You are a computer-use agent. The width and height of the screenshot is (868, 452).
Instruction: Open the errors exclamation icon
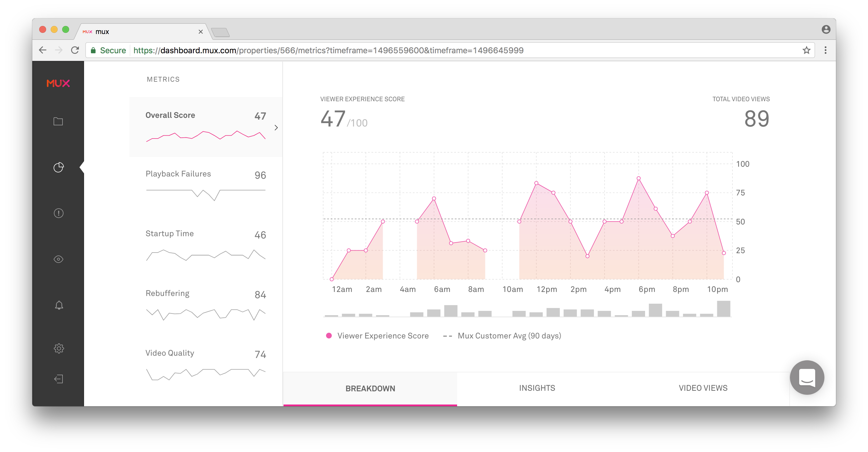click(x=59, y=213)
